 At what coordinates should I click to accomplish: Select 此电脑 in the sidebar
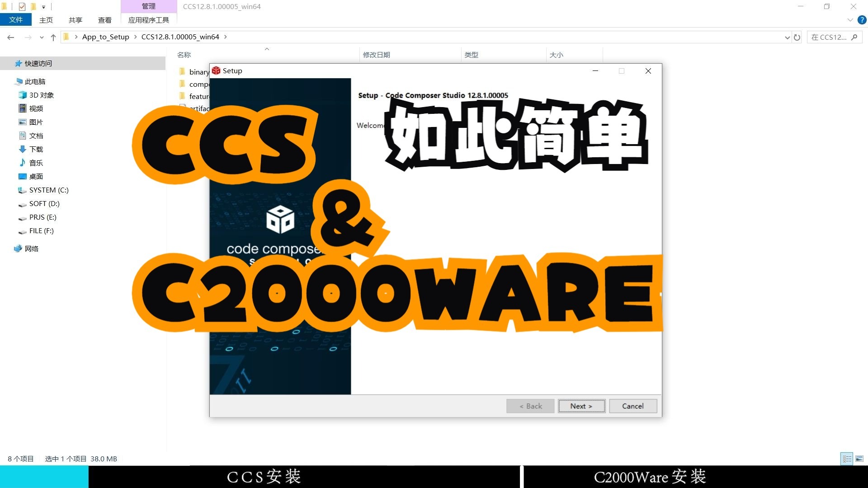[x=35, y=81]
